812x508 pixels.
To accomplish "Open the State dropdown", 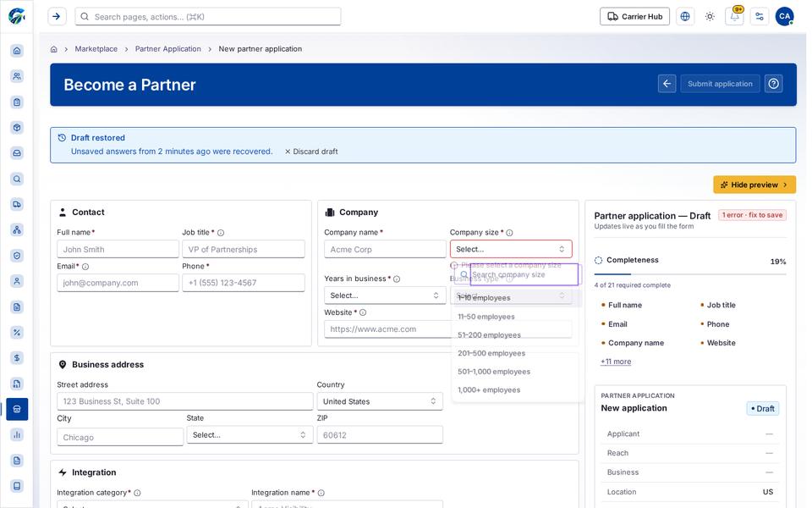I will click(250, 435).
